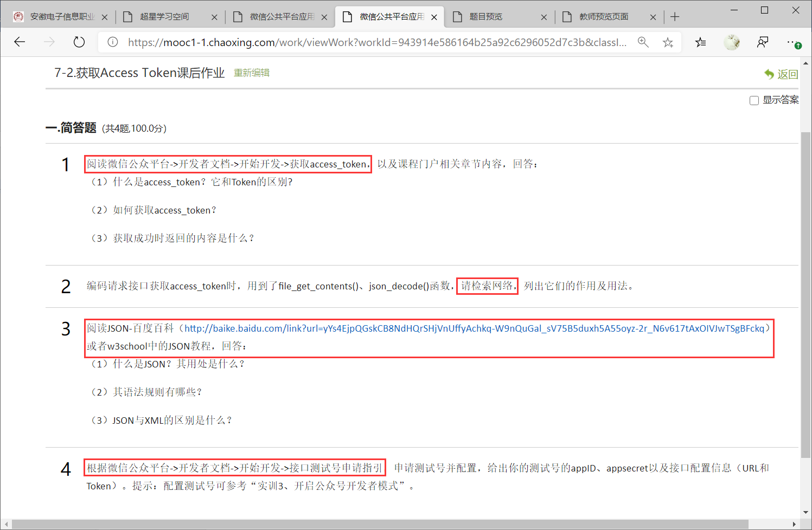
Task: Close the 教师预览页面 tab
Action: (x=653, y=17)
